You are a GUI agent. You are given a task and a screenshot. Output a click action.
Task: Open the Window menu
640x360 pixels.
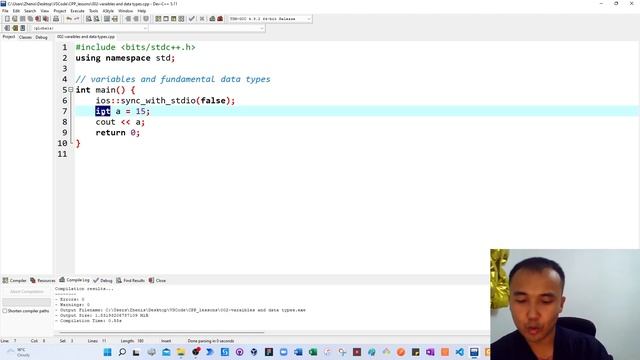[x=125, y=11]
